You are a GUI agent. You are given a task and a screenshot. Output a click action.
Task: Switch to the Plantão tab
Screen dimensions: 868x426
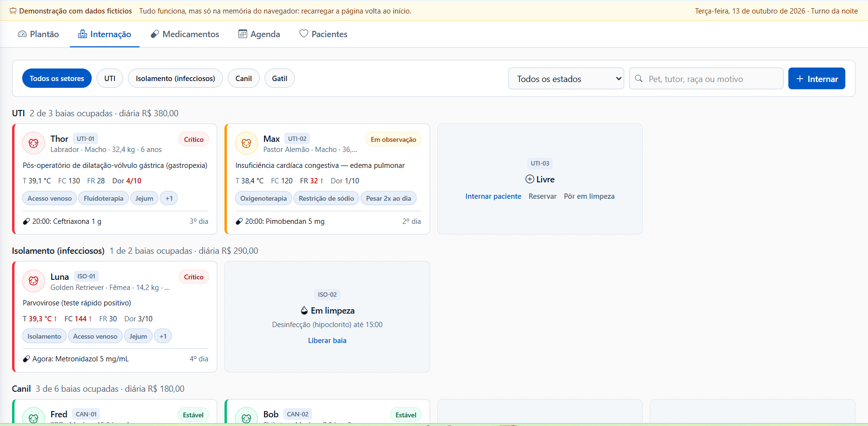click(x=39, y=34)
